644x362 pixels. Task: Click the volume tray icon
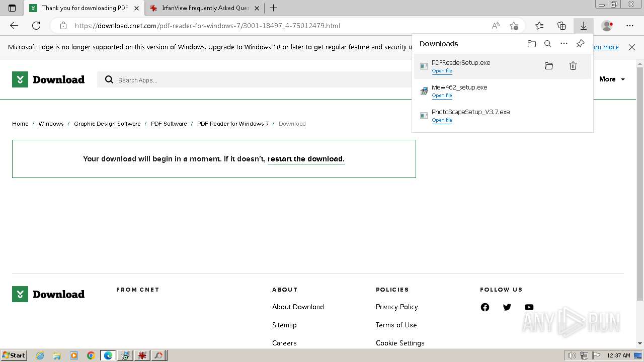click(x=573, y=355)
